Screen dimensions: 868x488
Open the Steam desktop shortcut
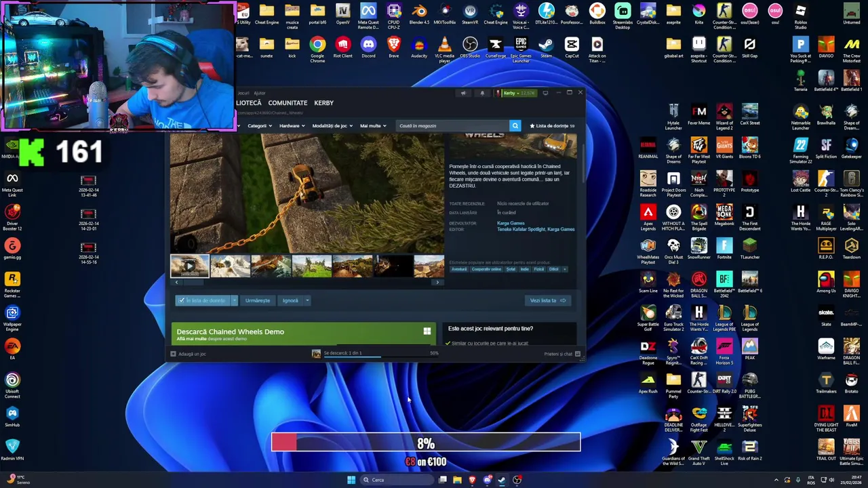(546, 48)
